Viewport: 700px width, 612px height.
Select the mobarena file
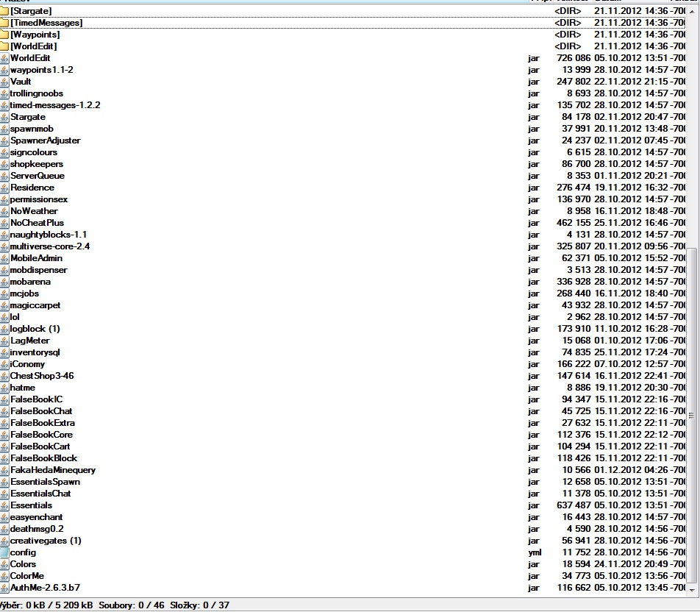[x=30, y=282]
